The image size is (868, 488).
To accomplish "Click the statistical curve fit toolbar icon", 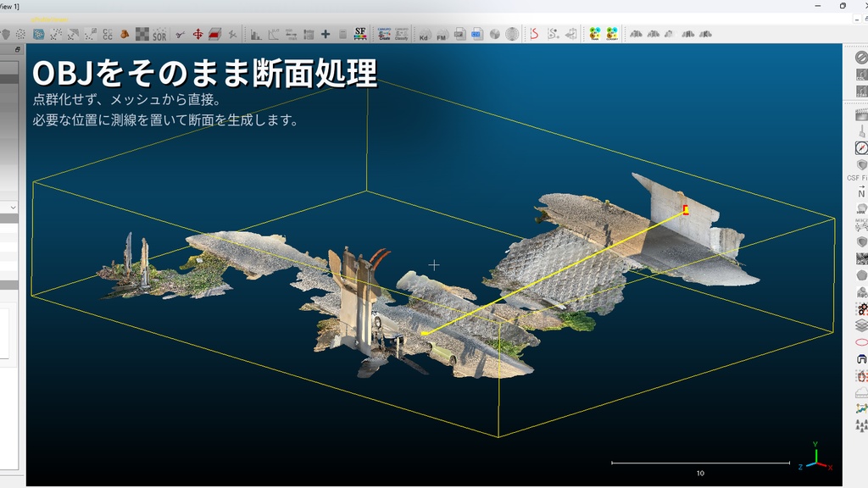I will pyautogui.click(x=274, y=34).
